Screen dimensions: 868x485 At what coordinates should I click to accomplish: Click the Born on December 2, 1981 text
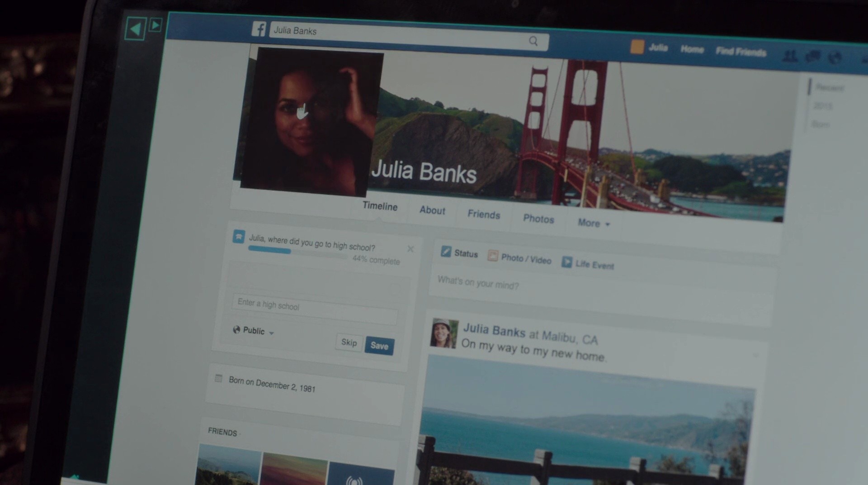272,385
